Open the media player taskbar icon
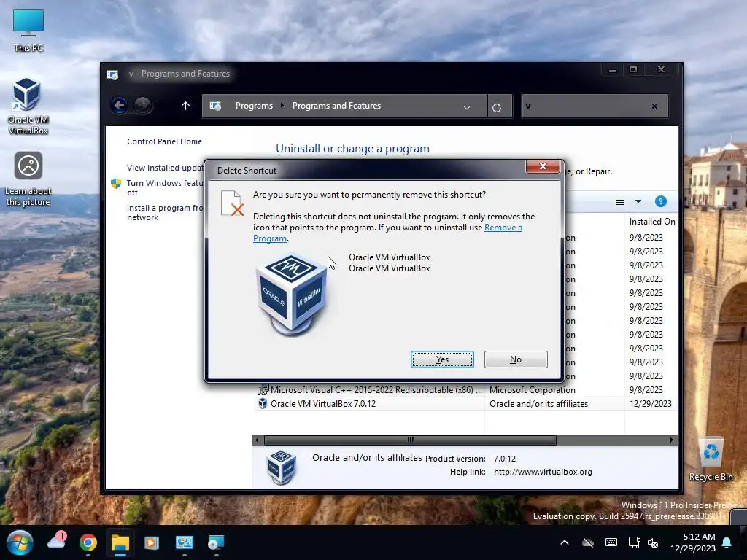This screenshot has height=560, width=747. point(152,542)
